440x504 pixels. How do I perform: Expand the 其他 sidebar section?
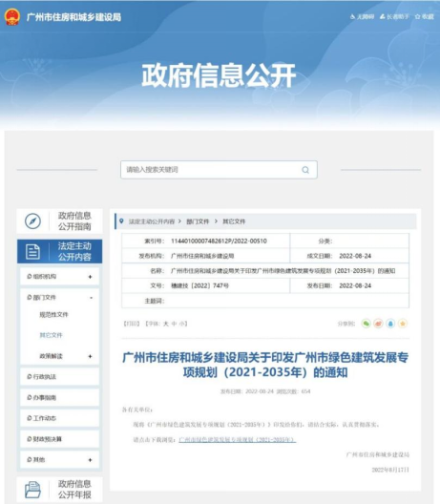(x=90, y=460)
